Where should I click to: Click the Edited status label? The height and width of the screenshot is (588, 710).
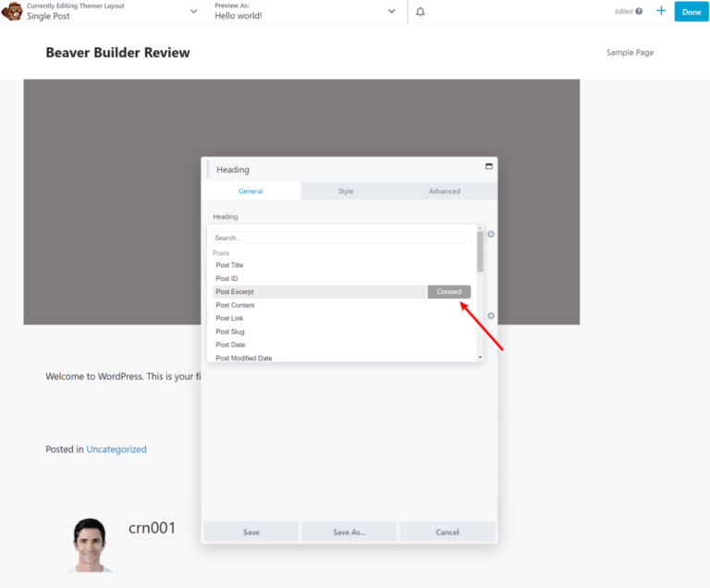pyautogui.click(x=623, y=11)
